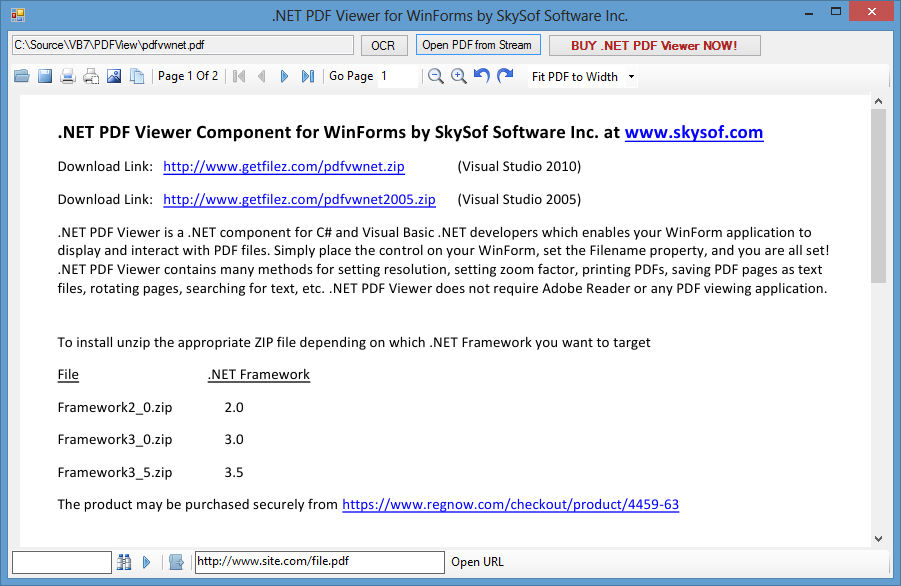This screenshot has height=586, width=901.
Task: Click BUY .NET PDF Viewer NOW! button
Action: (x=654, y=46)
